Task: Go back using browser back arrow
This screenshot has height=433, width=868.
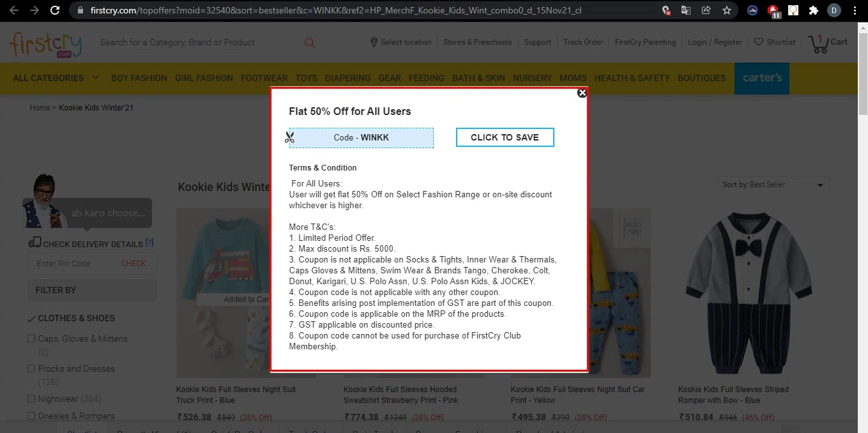Action: [14, 10]
